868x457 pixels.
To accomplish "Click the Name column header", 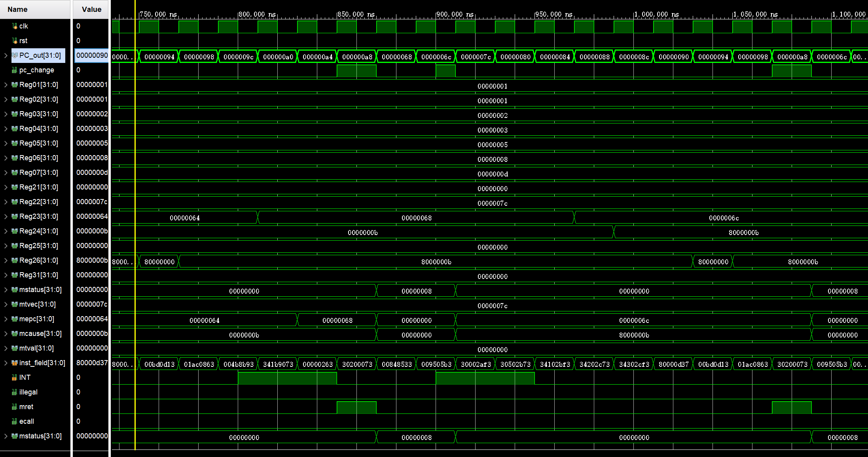I will point(18,9).
